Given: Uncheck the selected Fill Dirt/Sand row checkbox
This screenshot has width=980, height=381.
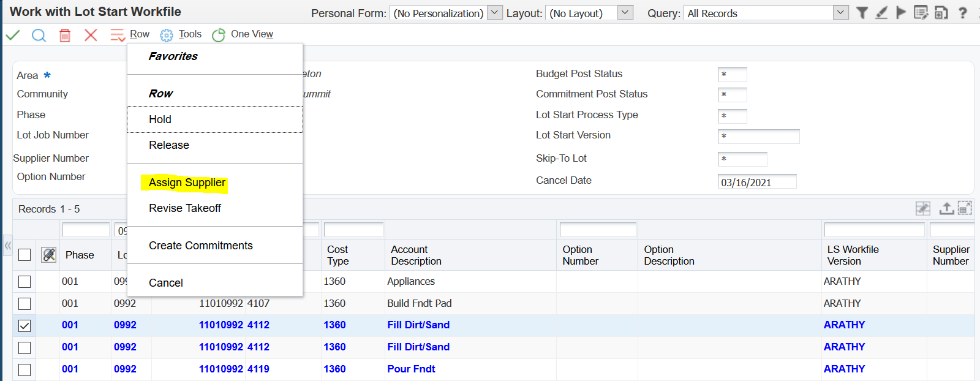Looking at the screenshot, I should [24, 326].
